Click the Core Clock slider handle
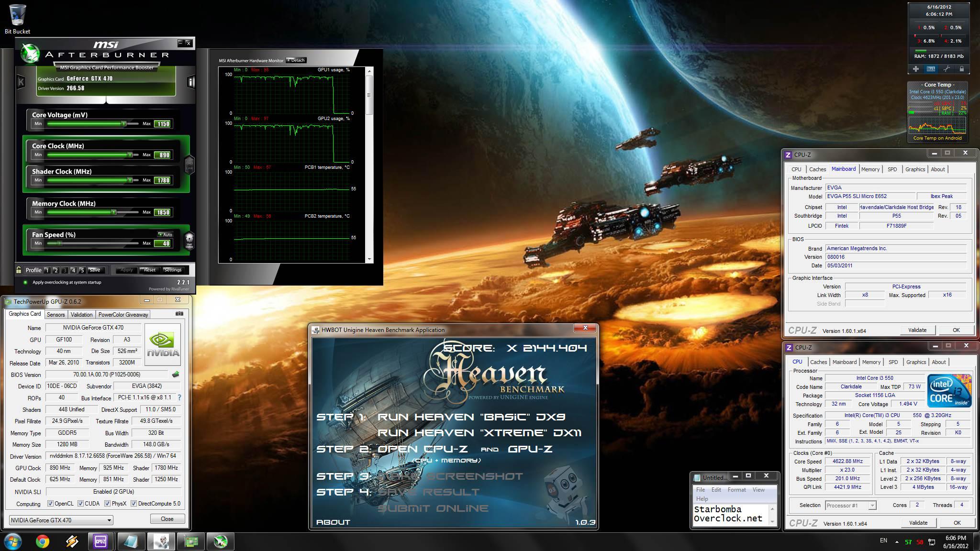Image resolution: width=980 pixels, height=551 pixels. point(130,154)
